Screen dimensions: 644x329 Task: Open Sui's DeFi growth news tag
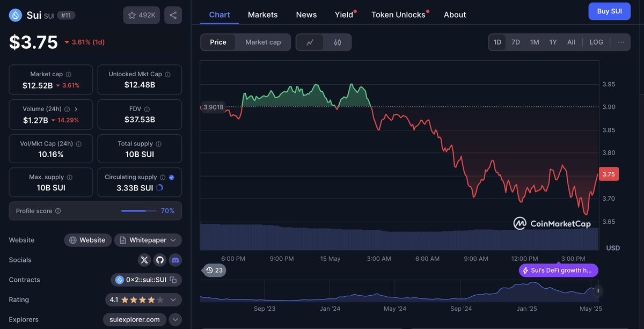coord(558,270)
